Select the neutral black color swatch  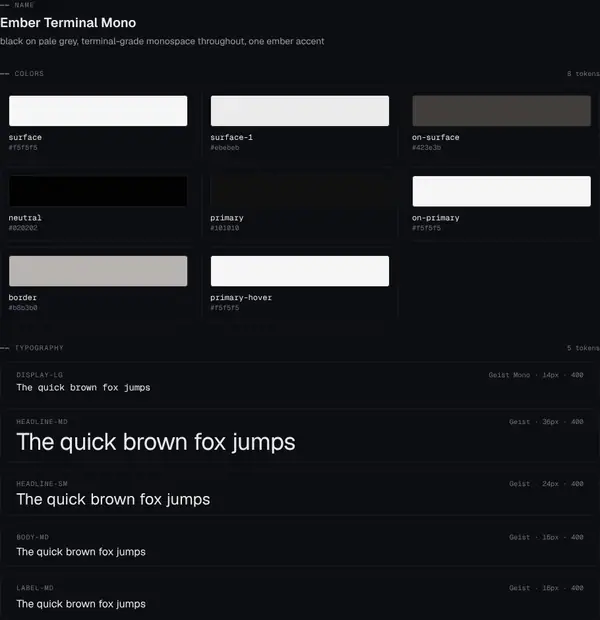98,191
